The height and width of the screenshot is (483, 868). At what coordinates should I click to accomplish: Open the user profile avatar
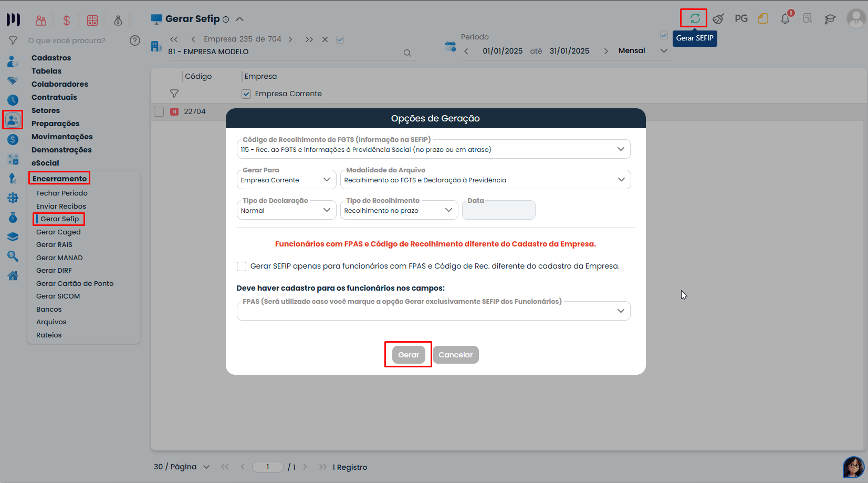pos(856,18)
